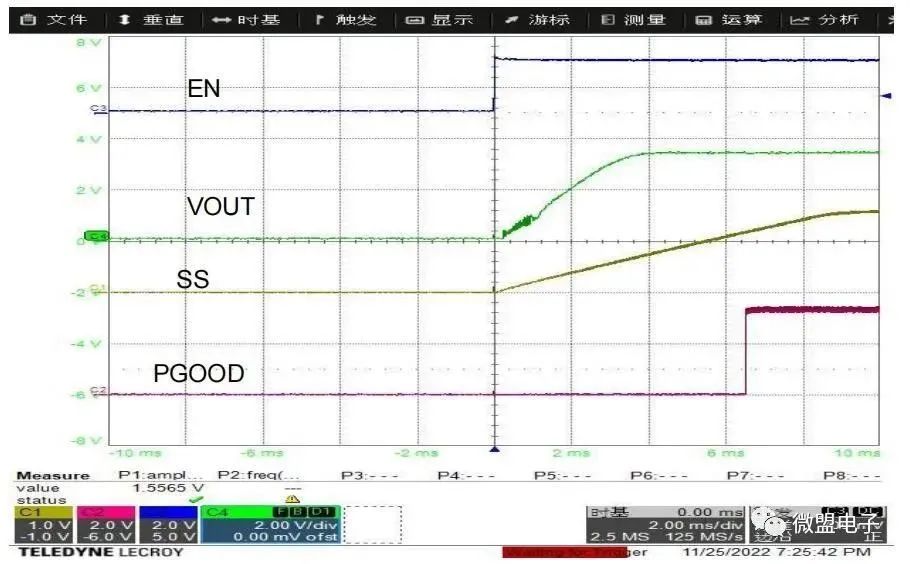Click the C2 ground level marker
The width and height of the screenshot is (910, 564).
coord(99,391)
